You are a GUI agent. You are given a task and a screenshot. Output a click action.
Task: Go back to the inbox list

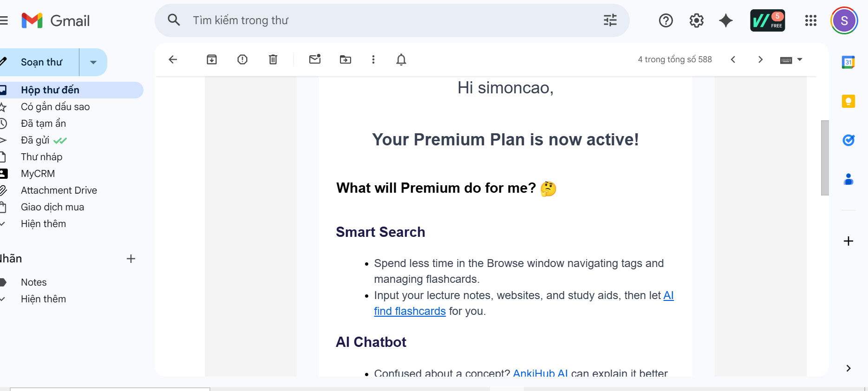173,59
